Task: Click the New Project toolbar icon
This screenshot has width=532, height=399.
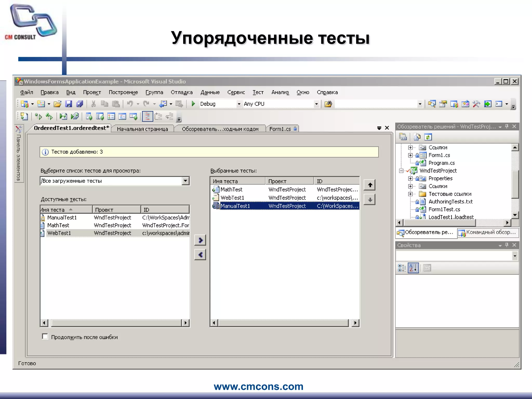Action: (x=24, y=104)
